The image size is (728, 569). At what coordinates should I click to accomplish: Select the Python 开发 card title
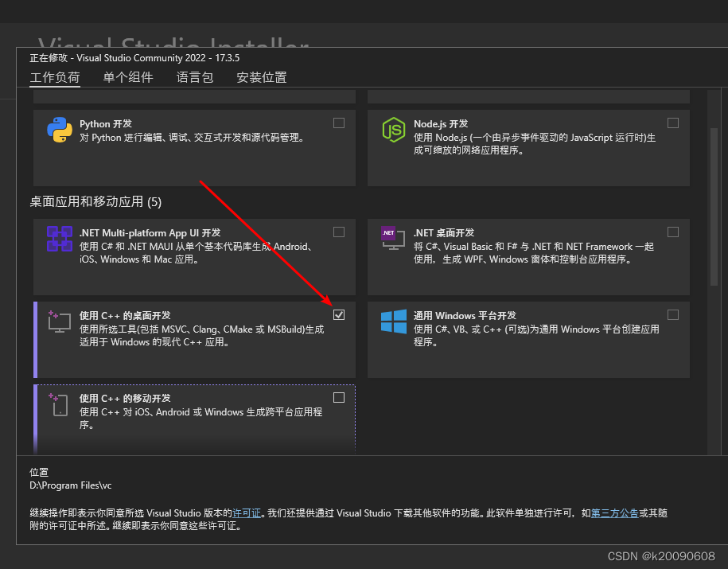(x=106, y=124)
